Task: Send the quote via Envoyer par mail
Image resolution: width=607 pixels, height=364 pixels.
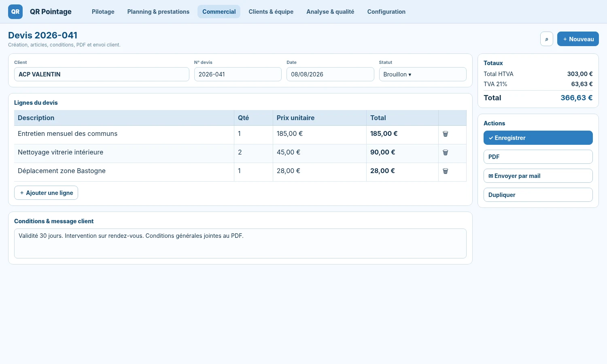Action: (x=538, y=176)
